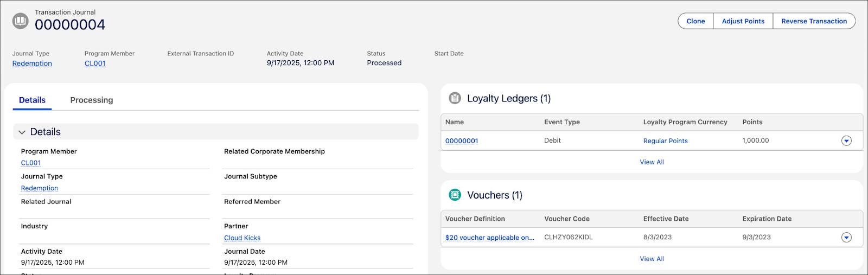Collapse the Details section chevron

pos(22,132)
